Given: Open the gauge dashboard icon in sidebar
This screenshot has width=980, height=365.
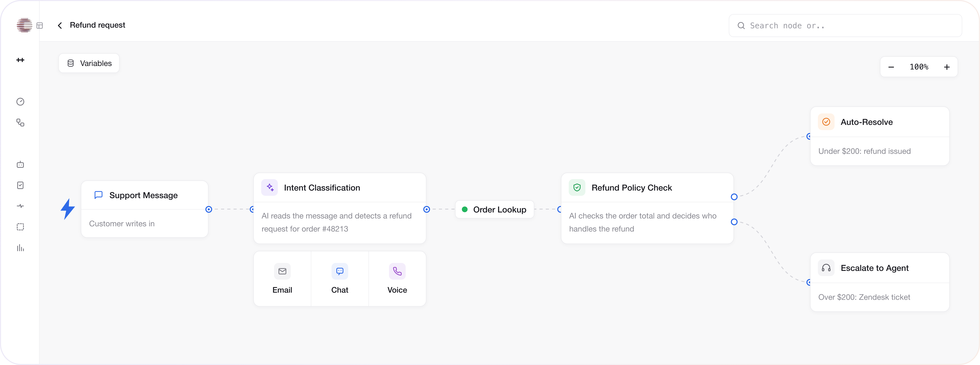Looking at the screenshot, I should click(21, 102).
